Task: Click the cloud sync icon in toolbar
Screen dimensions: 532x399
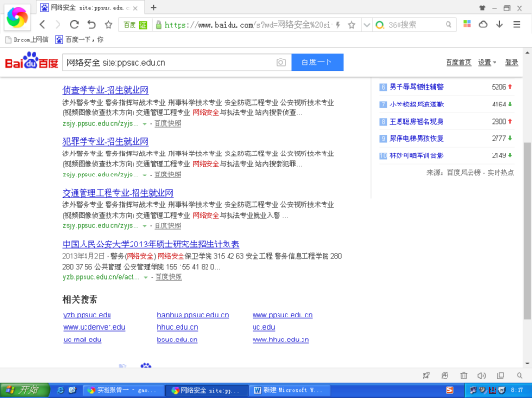Action: [483, 24]
